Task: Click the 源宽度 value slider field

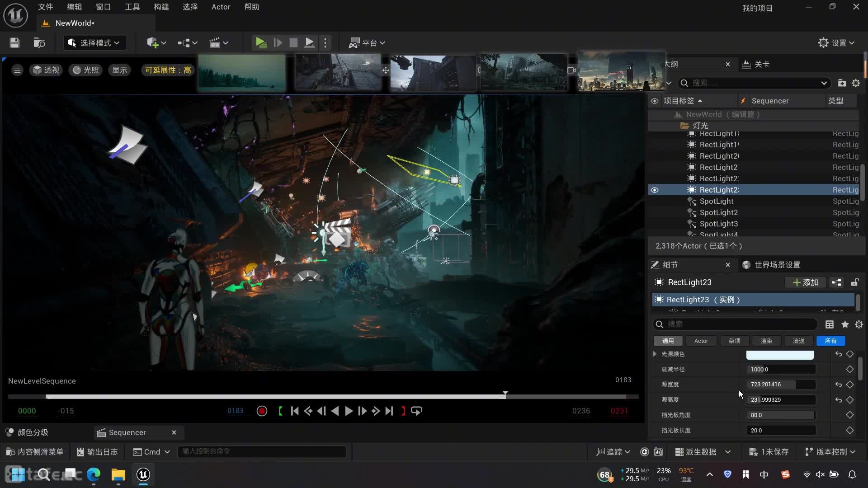Action: (781, 385)
